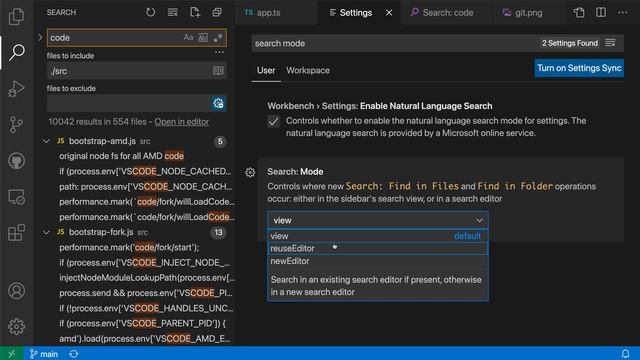
Task: Clear settings search input filter icon
Action: (610, 43)
